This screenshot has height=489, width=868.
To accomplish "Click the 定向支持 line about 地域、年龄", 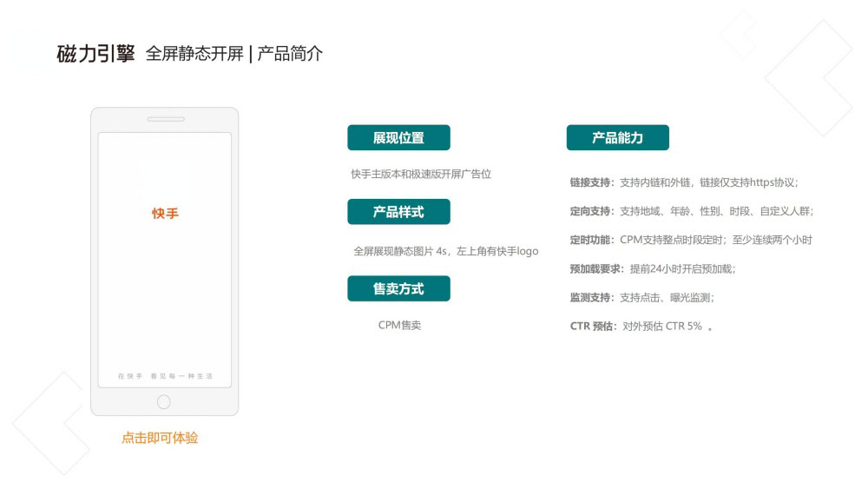I will click(x=692, y=212).
